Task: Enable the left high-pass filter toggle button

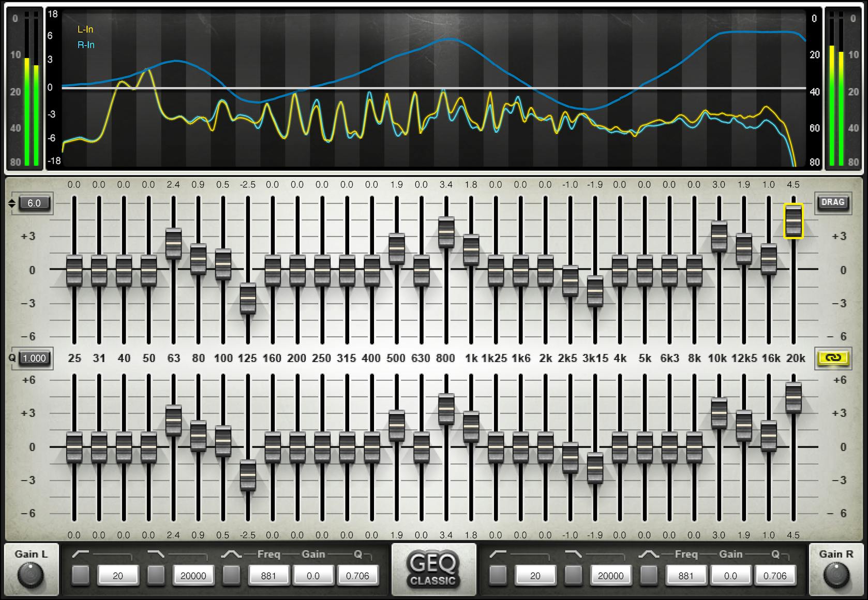Action: click(81, 575)
